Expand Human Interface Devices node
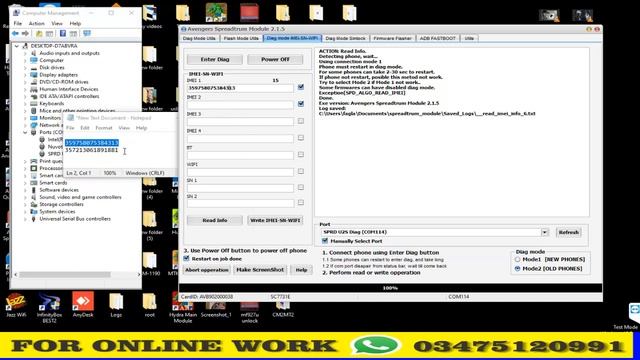This screenshot has width=640, height=360. [x=25, y=89]
